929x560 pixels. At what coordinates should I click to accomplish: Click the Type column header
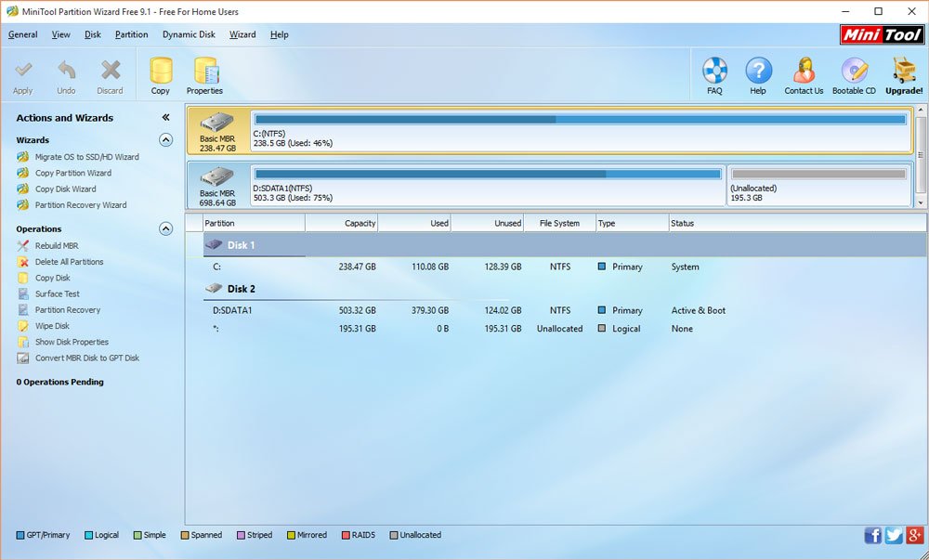coord(632,223)
